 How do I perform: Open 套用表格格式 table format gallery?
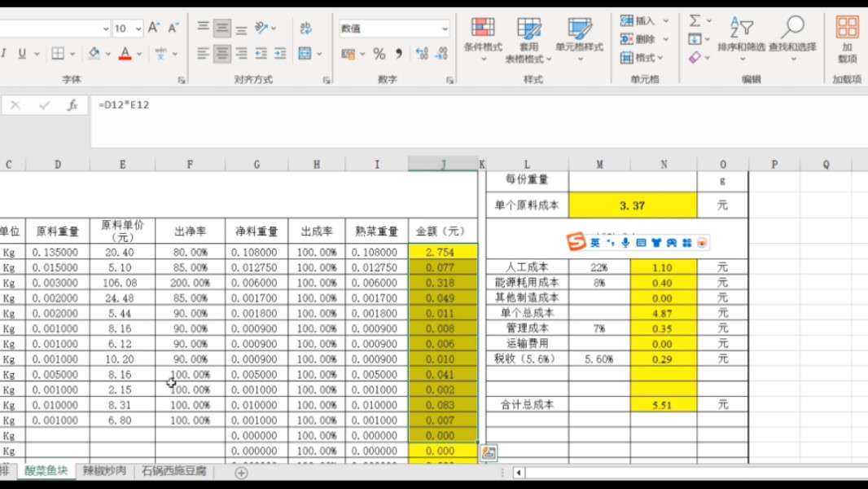click(x=528, y=39)
